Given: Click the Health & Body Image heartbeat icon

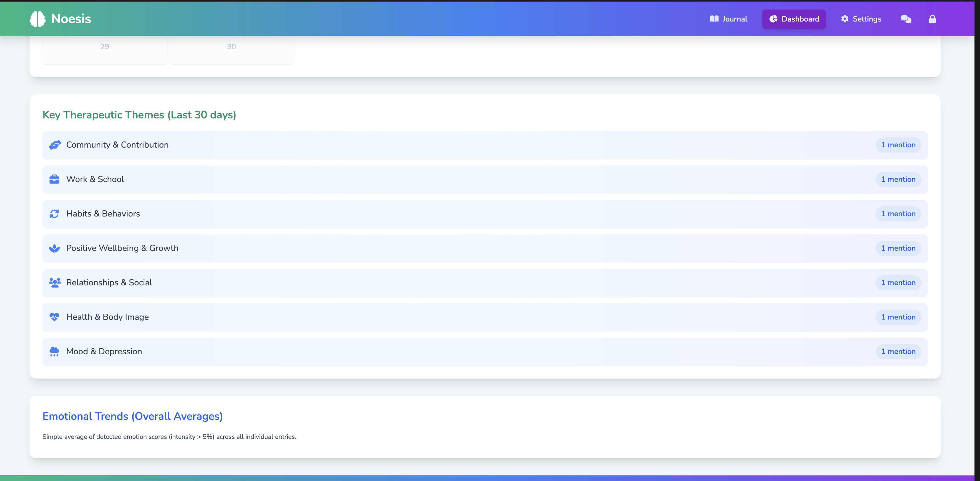Looking at the screenshot, I should click(x=54, y=317).
